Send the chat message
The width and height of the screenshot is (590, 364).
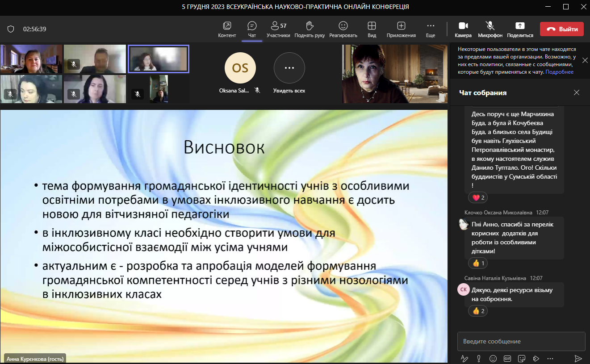[x=578, y=358]
